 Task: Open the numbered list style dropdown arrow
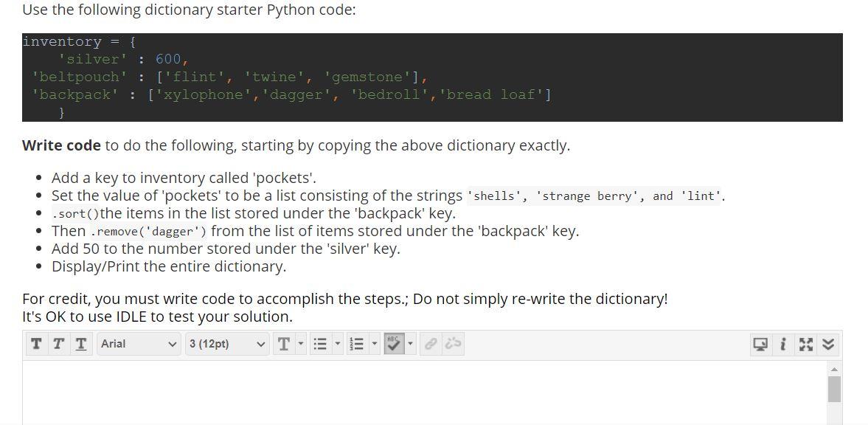374,344
